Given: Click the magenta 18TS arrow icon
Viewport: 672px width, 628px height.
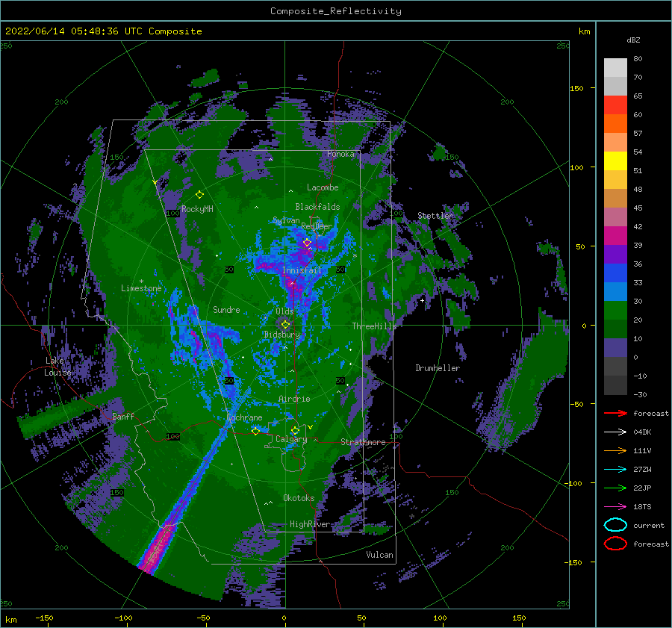Looking at the screenshot, I should [x=615, y=507].
